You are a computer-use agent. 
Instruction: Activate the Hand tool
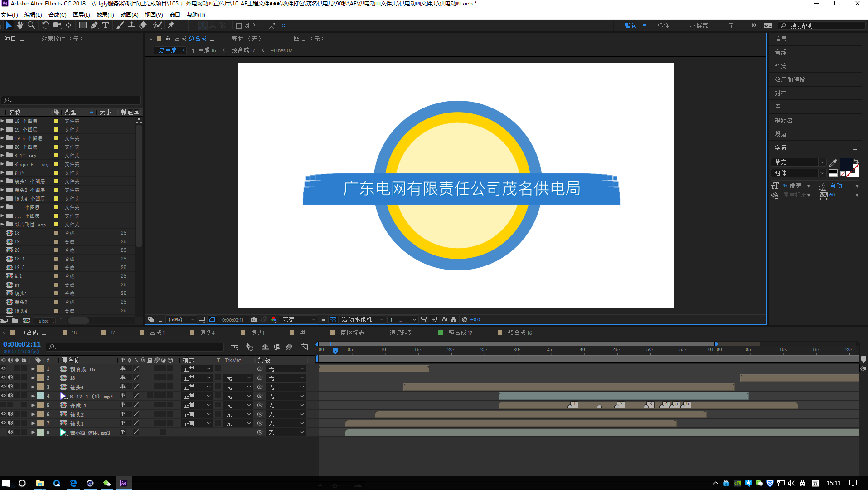point(20,25)
